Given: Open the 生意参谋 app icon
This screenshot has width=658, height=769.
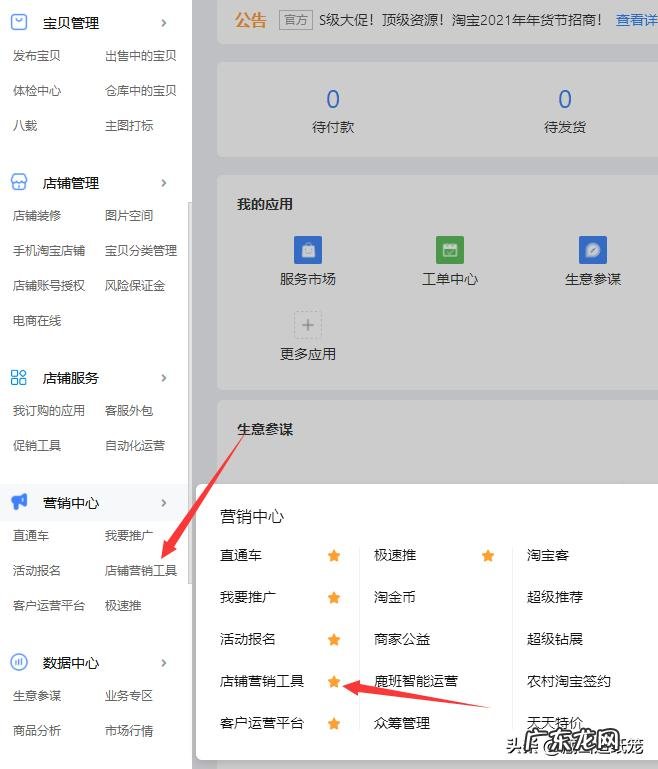Looking at the screenshot, I should [x=593, y=250].
